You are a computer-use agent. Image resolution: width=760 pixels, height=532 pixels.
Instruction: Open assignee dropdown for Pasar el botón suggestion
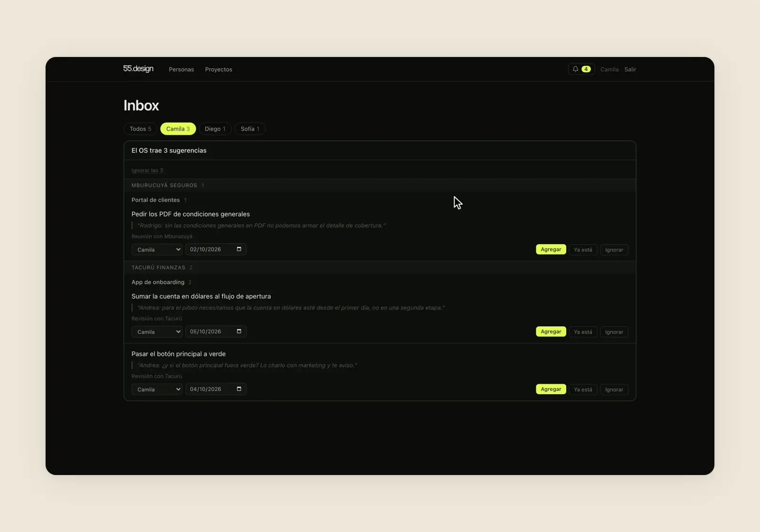coord(157,389)
